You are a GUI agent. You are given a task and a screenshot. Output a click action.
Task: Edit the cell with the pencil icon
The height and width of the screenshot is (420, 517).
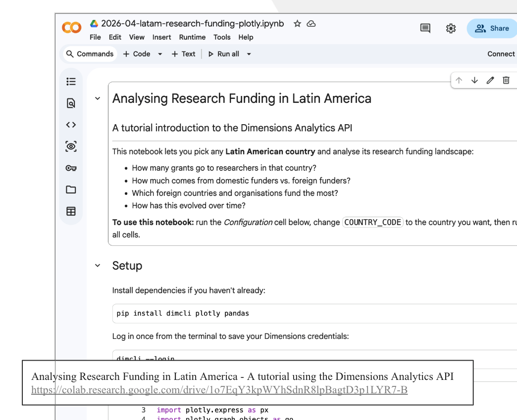tap(490, 80)
